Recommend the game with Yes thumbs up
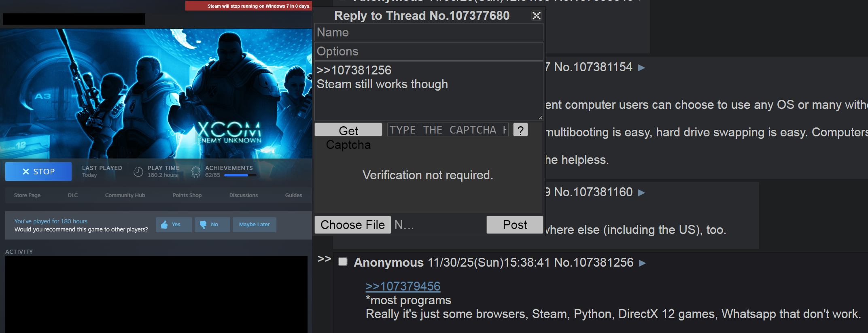The image size is (868, 333). (174, 225)
